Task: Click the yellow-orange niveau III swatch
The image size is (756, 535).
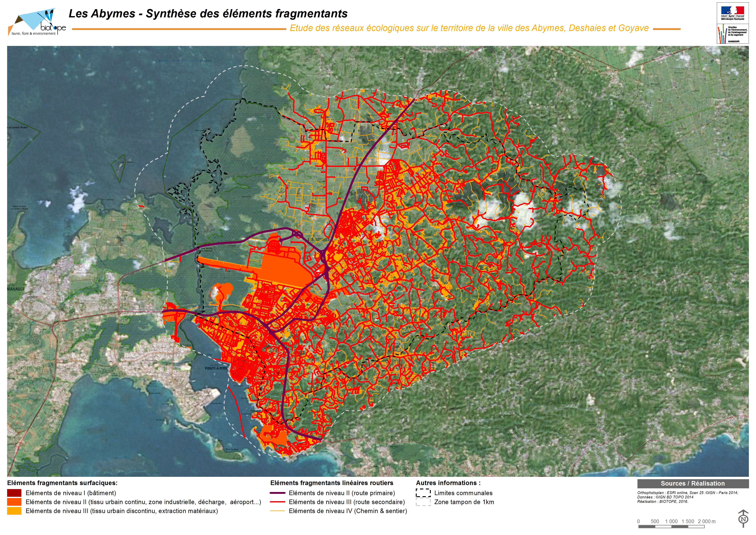Action: tap(14, 511)
